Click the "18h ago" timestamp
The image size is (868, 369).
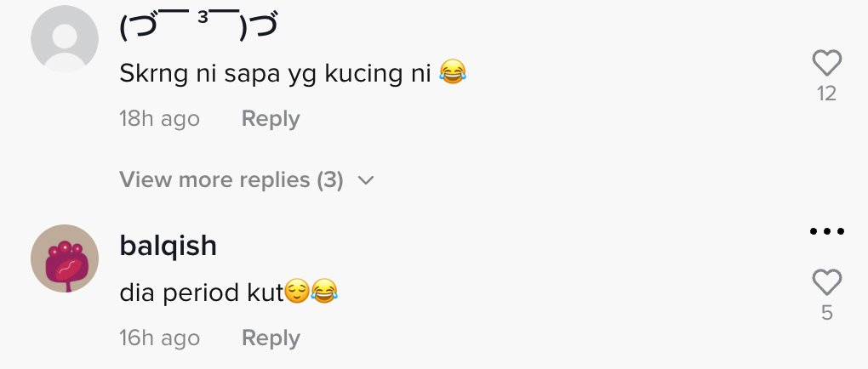[x=159, y=119]
